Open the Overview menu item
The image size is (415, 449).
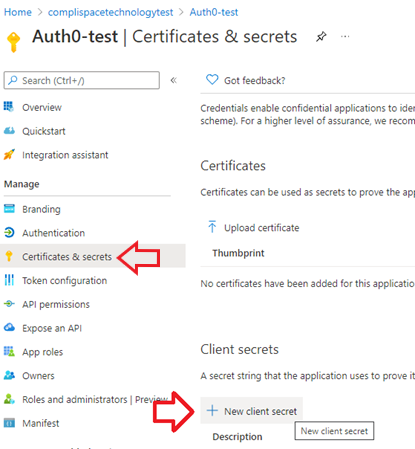42,107
